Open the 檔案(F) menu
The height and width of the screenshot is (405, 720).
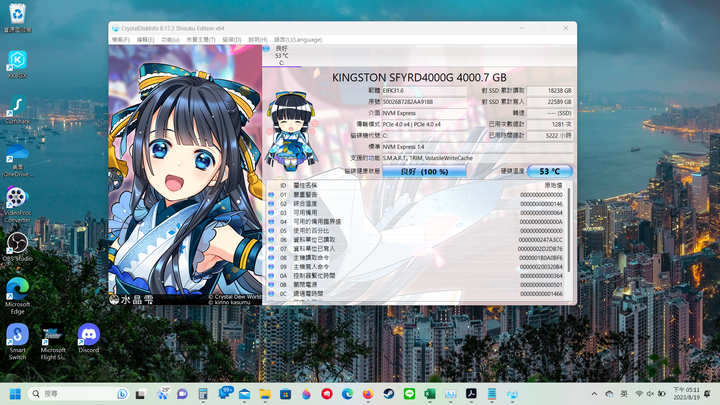pyautogui.click(x=121, y=40)
